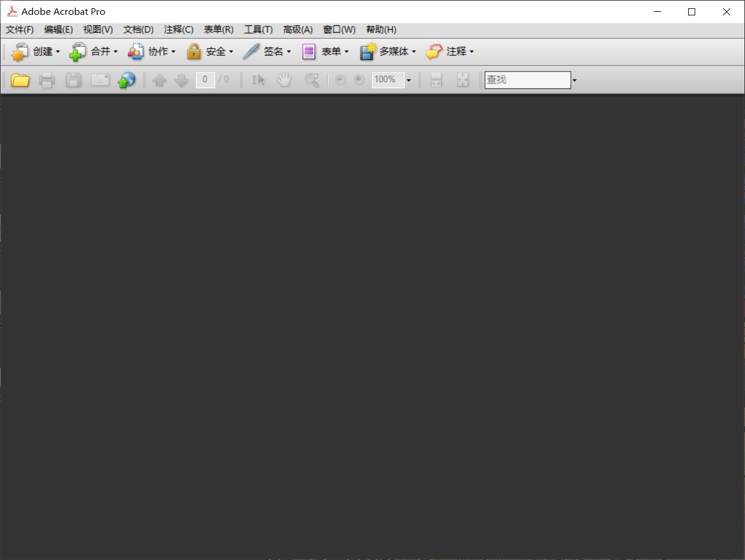Screen dimensions: 745x560
Task: Expand the 表单 toolbar dropdown arrow
Action: point(346,52)
